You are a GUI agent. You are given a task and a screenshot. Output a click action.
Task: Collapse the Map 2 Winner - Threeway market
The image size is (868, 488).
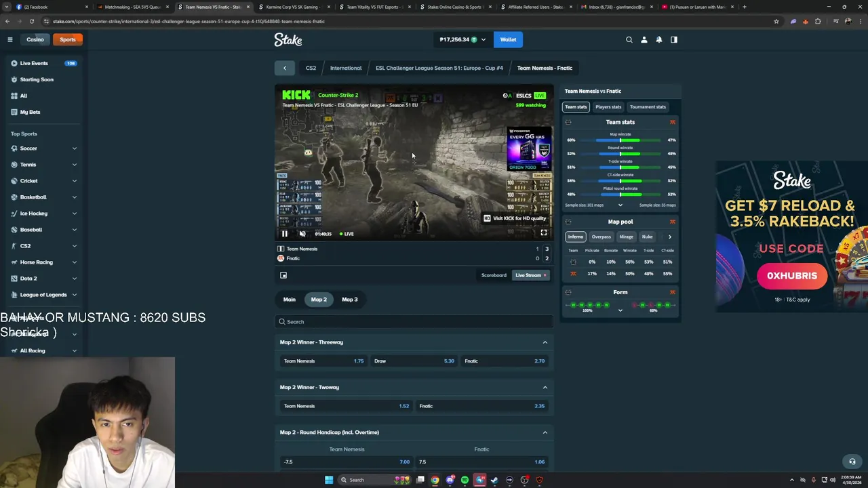tap(545, 342)
